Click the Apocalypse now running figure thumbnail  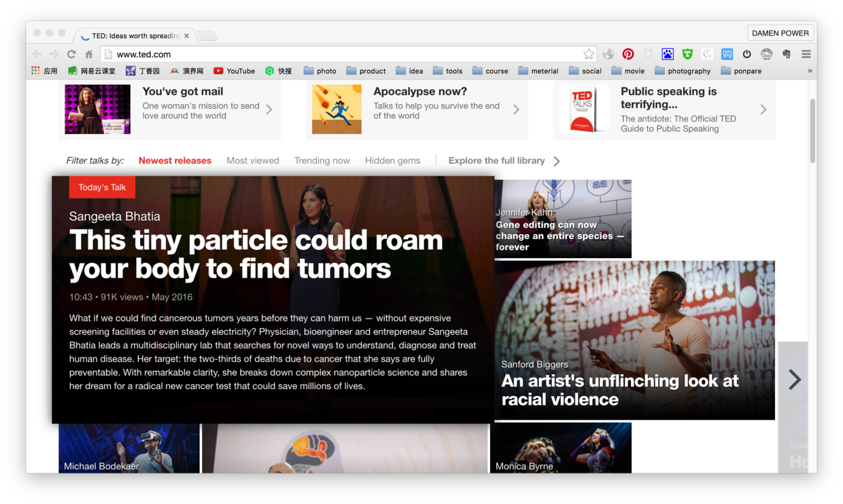(337, 109)
